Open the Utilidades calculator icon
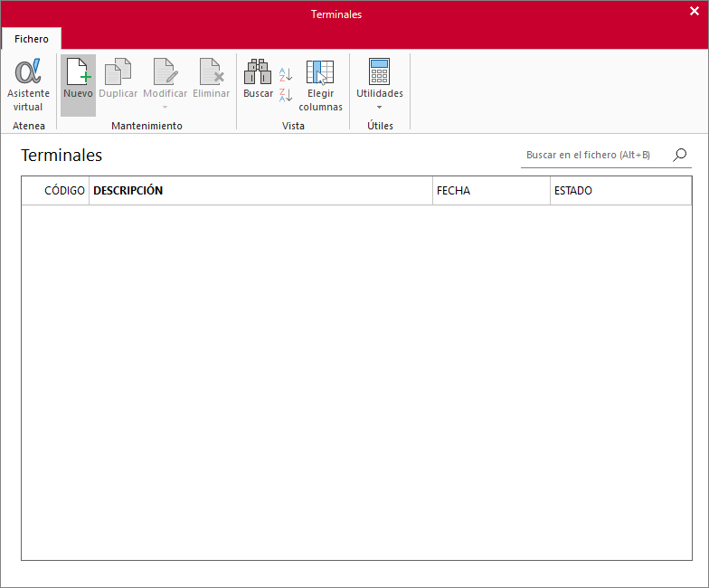Image resolution: width=709 pixels, height=588 pixels. (x=380, y=71)
